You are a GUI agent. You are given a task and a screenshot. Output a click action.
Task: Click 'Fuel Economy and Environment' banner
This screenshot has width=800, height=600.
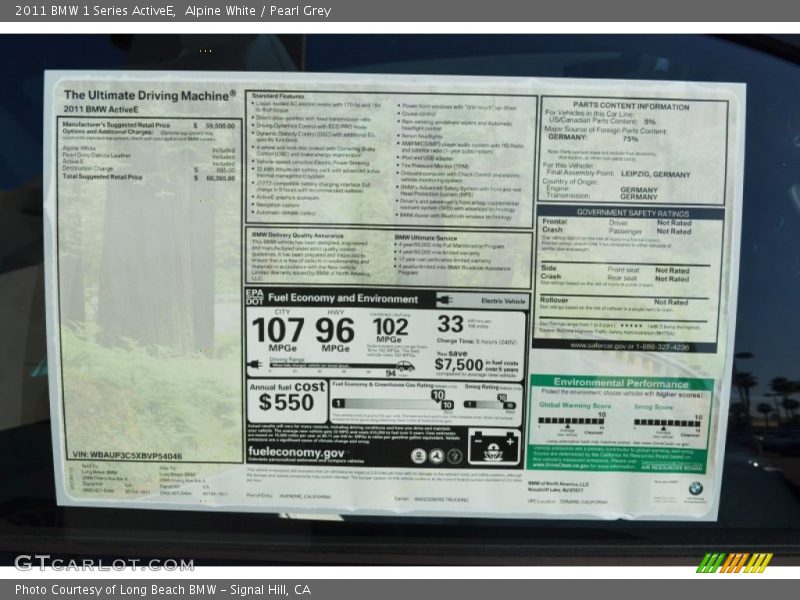(343, 298)
